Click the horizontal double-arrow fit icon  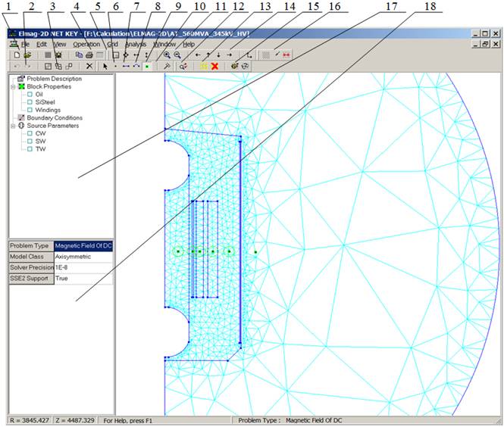[136, 55]
